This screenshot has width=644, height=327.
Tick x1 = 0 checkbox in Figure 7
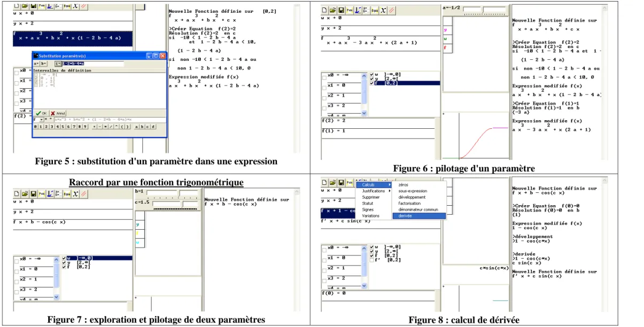pos(17,271)
